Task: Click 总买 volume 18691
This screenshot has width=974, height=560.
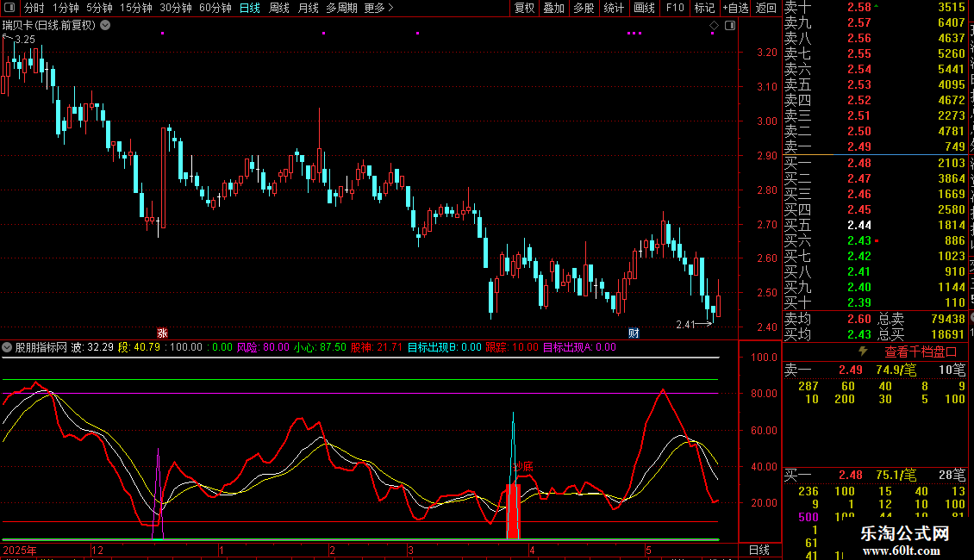Action: click(948, 334)
